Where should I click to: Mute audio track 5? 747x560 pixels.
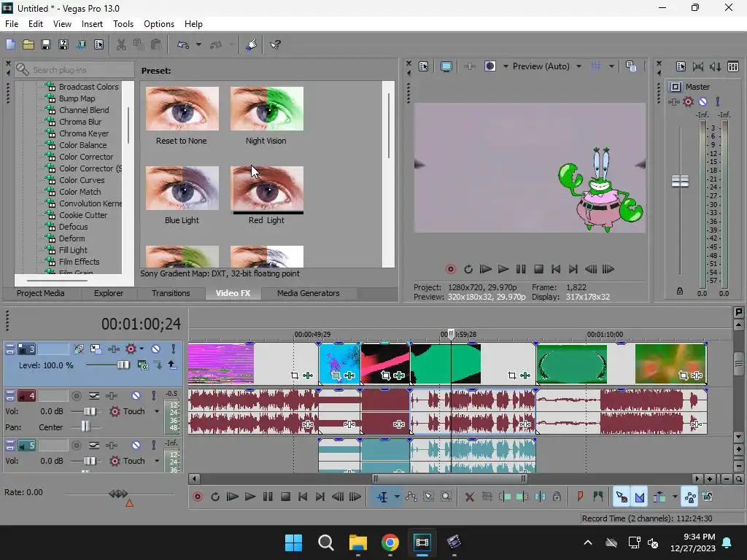coord(136,446)
